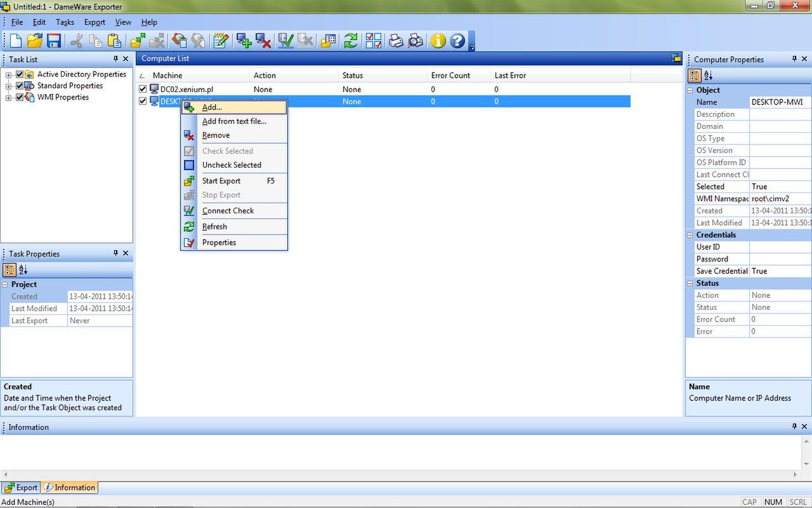812x508 pixels.
Task: Click the Print Preview toolbar icon
Action: [x=415, y=41]
